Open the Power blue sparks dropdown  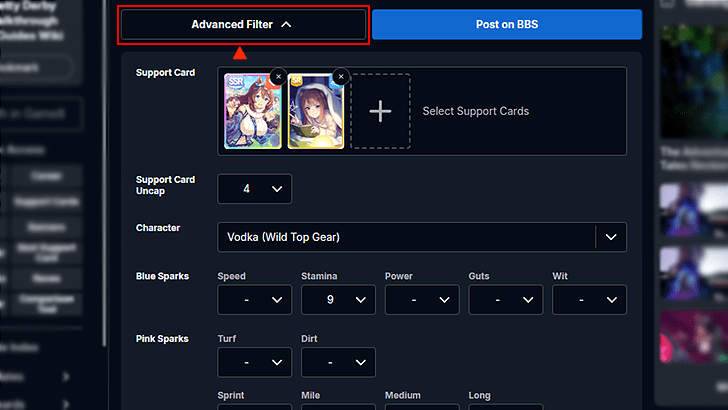click(x=422, y=300)
